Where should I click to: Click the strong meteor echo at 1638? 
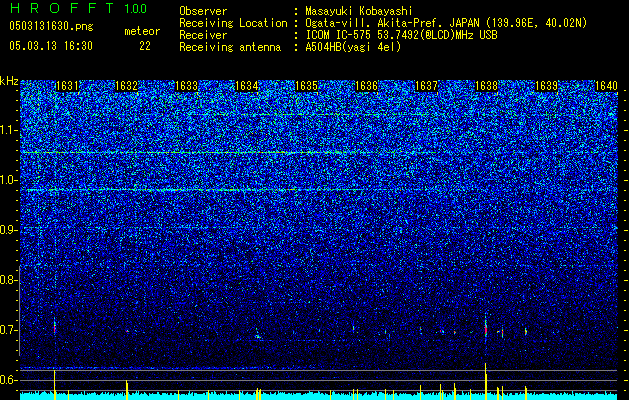[x=486, y=329]
